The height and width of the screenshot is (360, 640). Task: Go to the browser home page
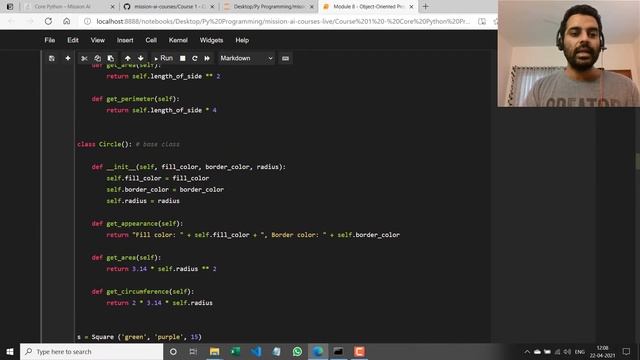(x=67, y=21)
